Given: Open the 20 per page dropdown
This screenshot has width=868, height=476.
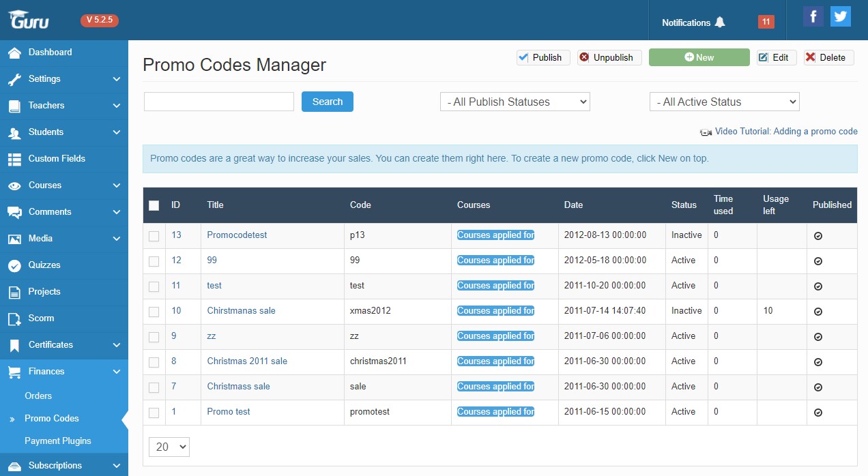Looking at the screenshot, I should tap(169, 447).
